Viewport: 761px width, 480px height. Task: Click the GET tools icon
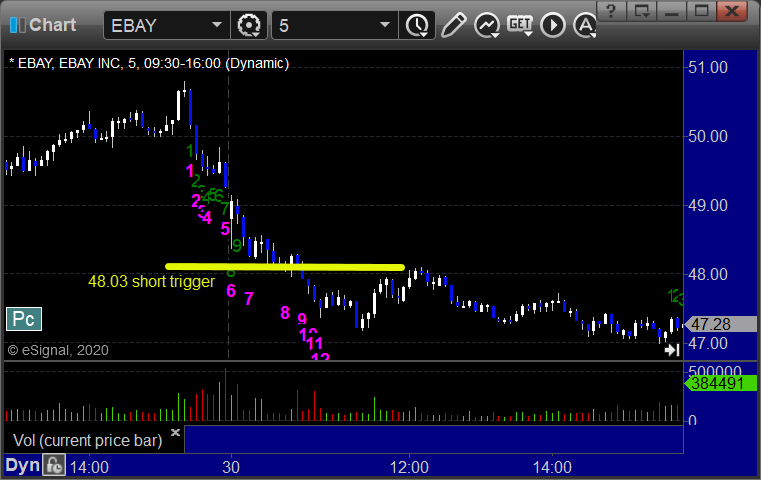tap(520, 25)
